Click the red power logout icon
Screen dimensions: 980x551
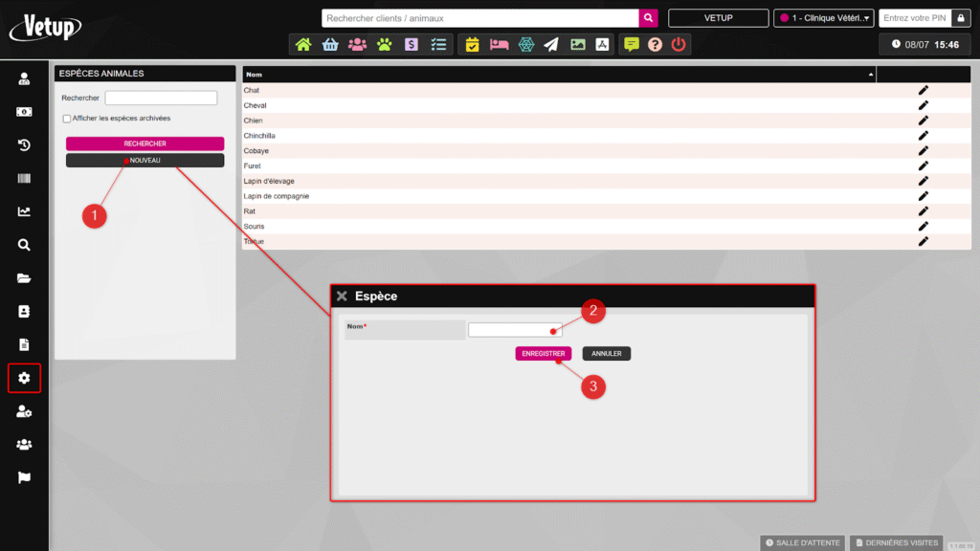[x=679, y=44]
